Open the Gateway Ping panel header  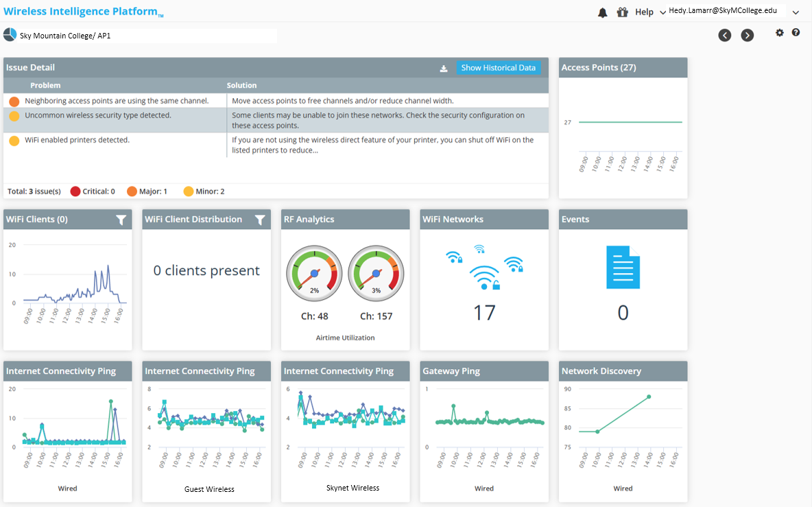pos(484,370)
